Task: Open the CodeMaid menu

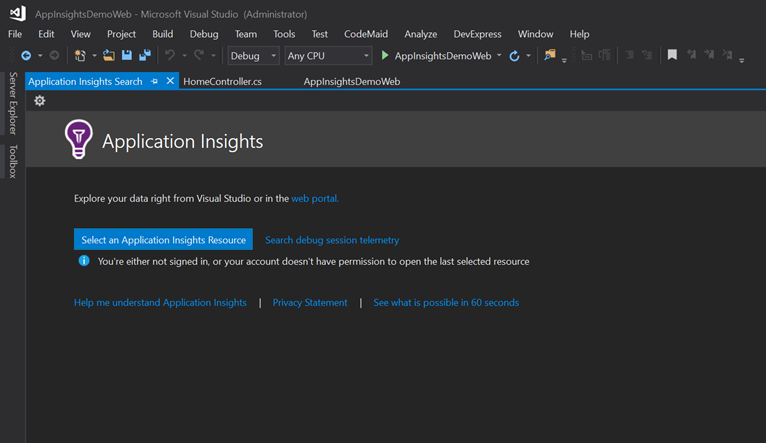Action: pos(366,34)
